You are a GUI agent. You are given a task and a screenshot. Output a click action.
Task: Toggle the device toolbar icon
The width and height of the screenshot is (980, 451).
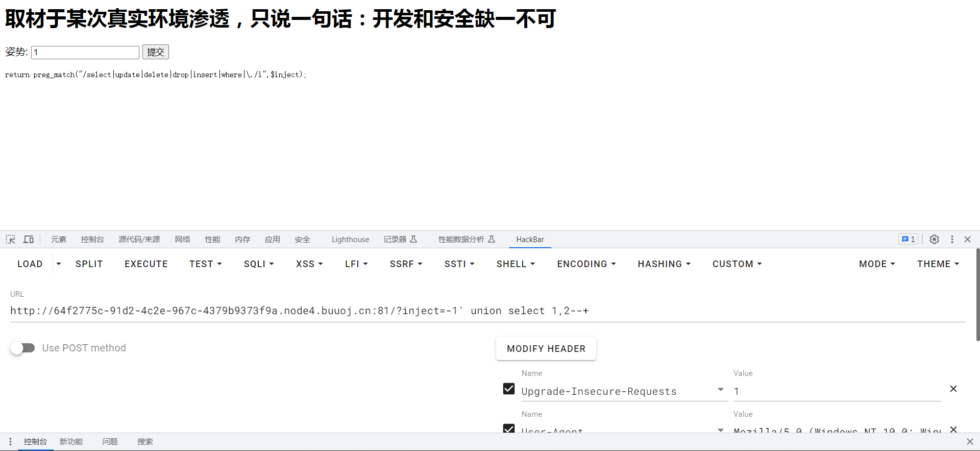coord(29,239)
